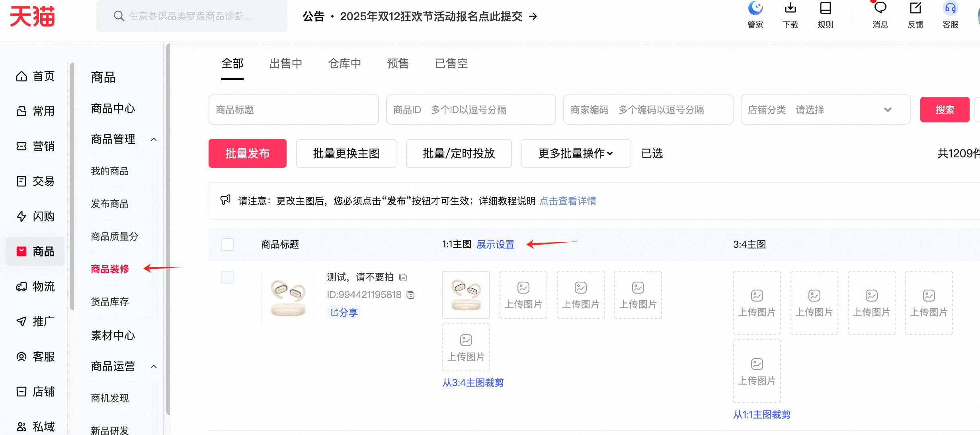Switch to the 已售空 tab
Viewport: 980px width, 435px height.
point(451,63)
